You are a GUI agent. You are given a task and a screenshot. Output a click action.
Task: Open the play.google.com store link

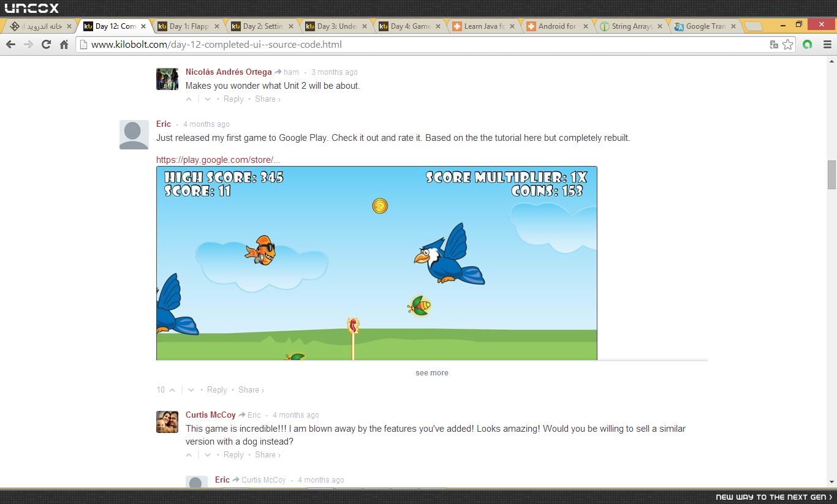218,160
